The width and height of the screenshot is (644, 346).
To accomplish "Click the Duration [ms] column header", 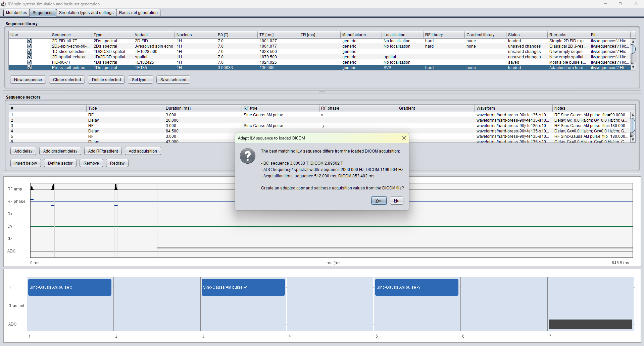I will click(203, 108).
